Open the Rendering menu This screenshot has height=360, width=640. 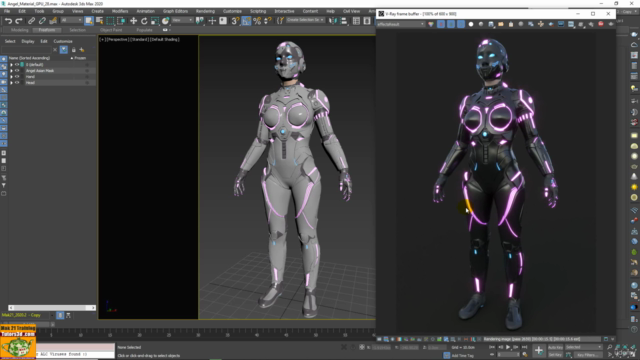(205, 11)
